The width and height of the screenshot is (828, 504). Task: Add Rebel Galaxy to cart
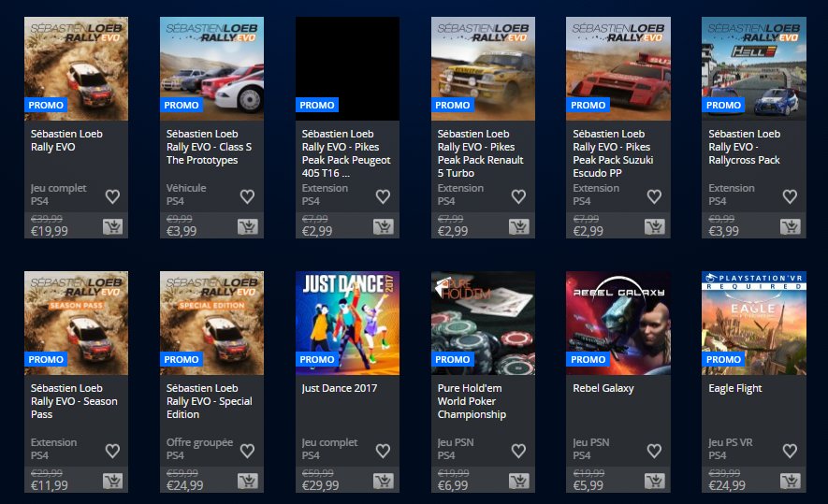click(655, 482)
